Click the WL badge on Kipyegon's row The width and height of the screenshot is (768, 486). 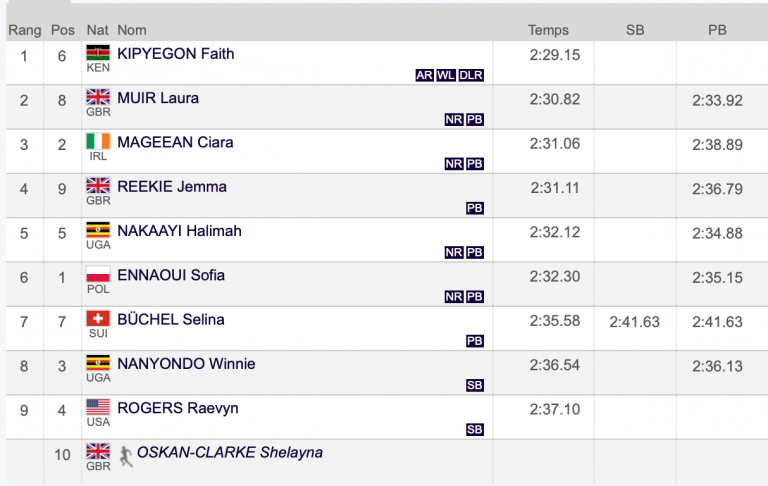pos(446,75)
